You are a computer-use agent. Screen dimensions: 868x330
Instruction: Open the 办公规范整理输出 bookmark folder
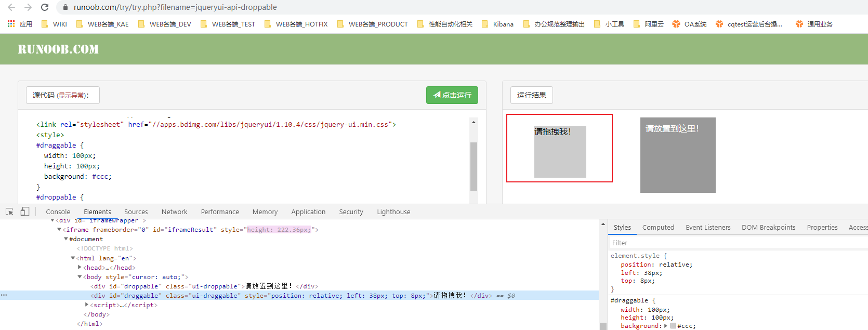554,24
